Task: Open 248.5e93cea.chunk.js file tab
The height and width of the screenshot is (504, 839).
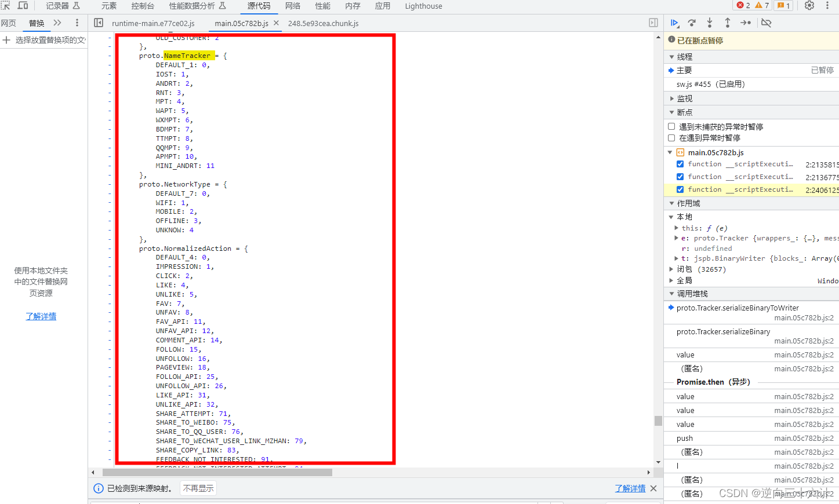Action: point(324,23)
